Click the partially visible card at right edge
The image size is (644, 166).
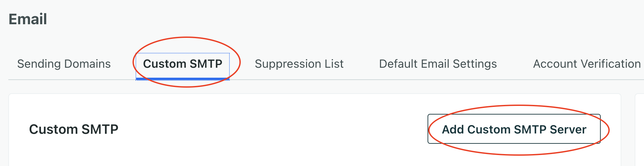coord(640,133)
